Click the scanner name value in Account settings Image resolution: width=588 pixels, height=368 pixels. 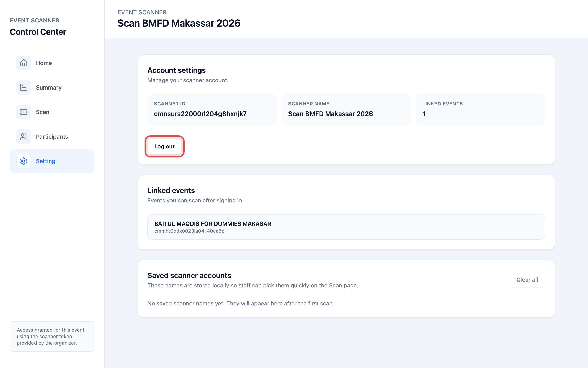(x=331, y=114)
